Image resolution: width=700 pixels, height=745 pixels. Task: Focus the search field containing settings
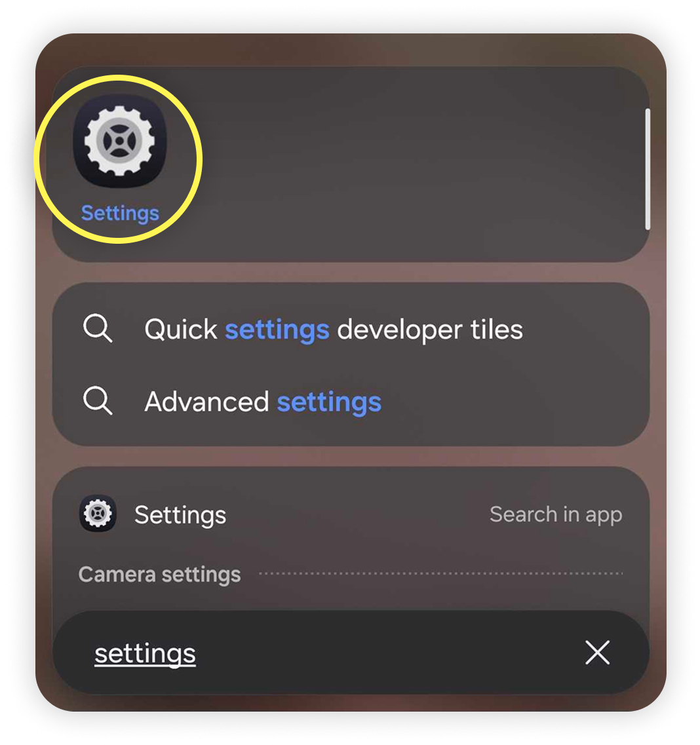[x=351, y=653]
